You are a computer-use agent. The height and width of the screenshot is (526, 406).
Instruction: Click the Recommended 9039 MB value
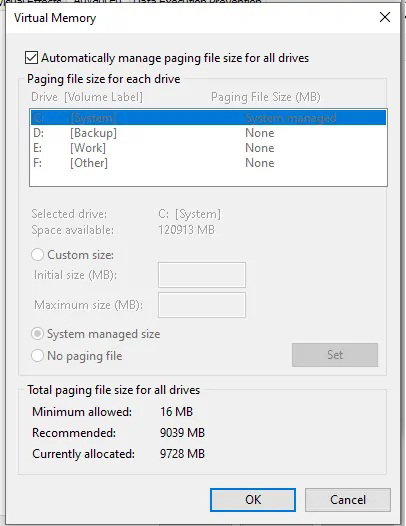[x=182, y=433]
